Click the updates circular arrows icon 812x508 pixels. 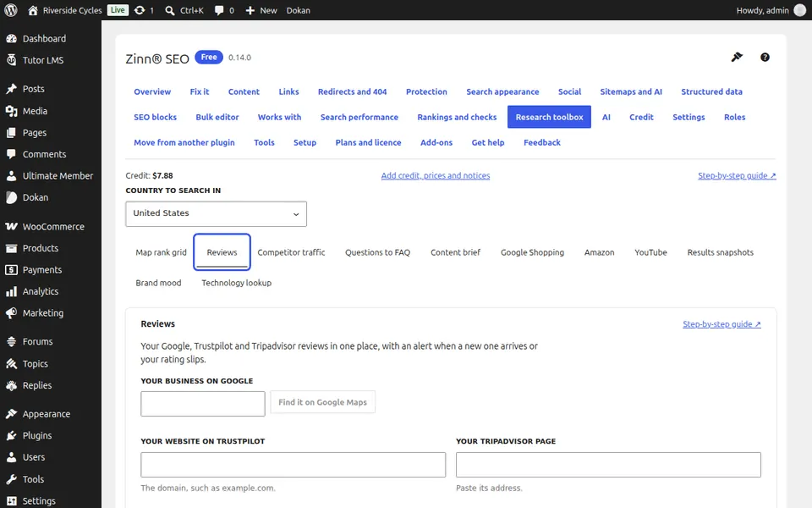140,10
